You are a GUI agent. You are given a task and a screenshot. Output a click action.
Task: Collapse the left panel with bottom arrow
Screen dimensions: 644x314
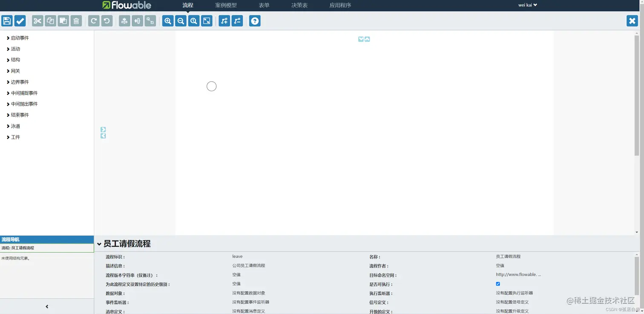47,306
